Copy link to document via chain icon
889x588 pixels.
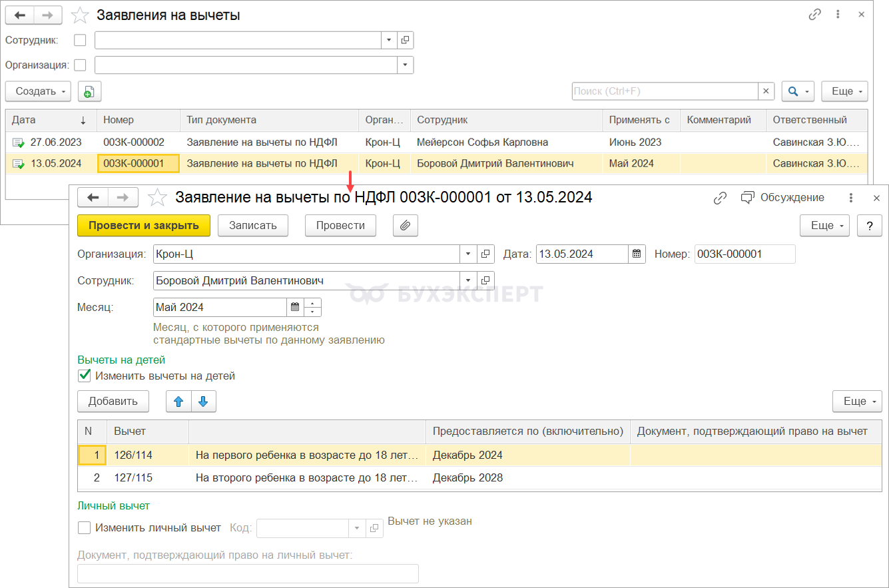(720, 198)
